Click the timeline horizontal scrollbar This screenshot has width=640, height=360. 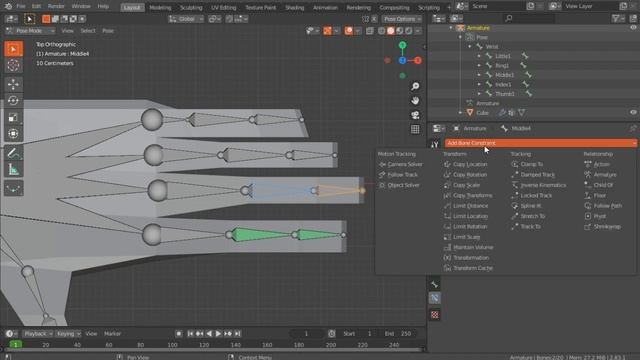[213, 350]
